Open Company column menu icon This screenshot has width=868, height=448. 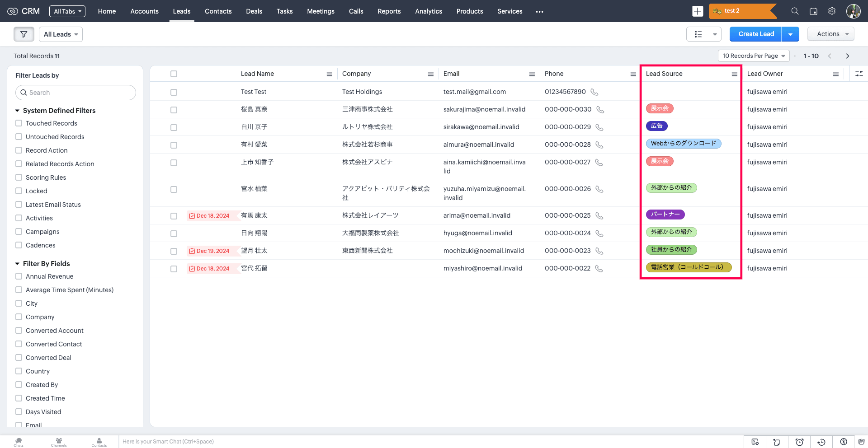[x=431, y=74]
